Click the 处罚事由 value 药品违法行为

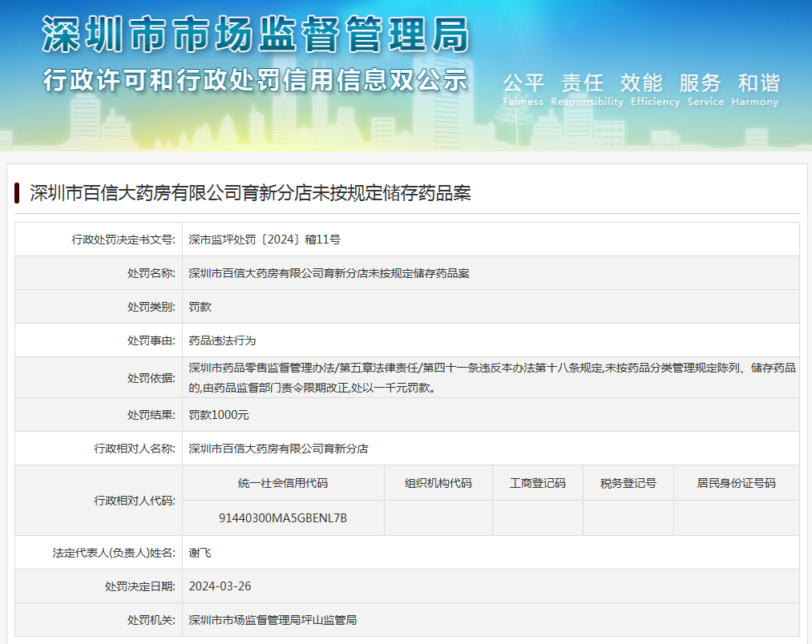pos(222,340)
